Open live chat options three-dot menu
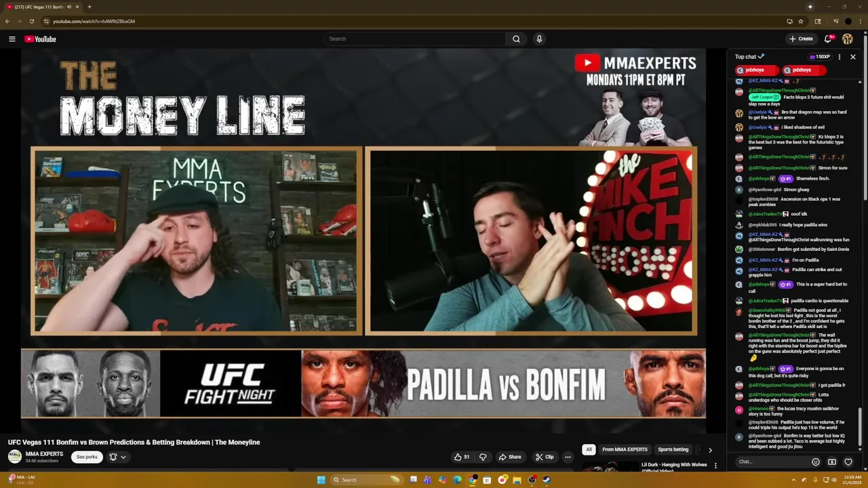This screenshot has width=868, height=488. 840,57
